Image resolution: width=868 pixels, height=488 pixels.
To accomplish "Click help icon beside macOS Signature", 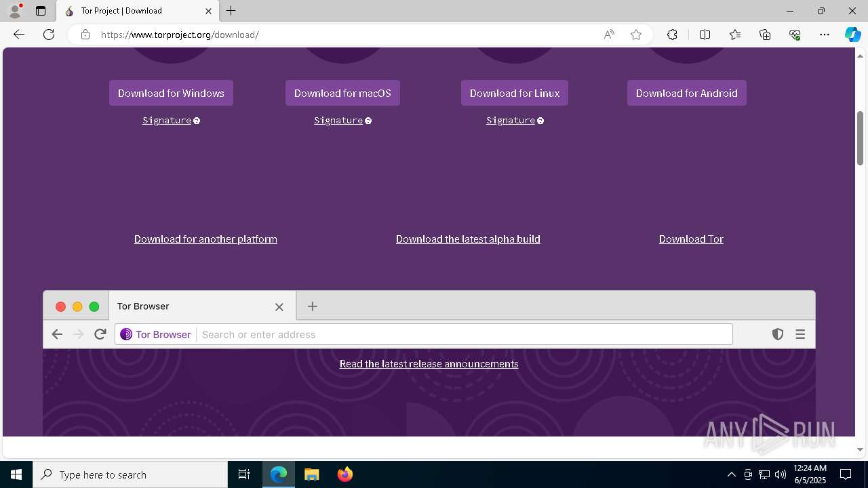I will (x=368, y=121).
